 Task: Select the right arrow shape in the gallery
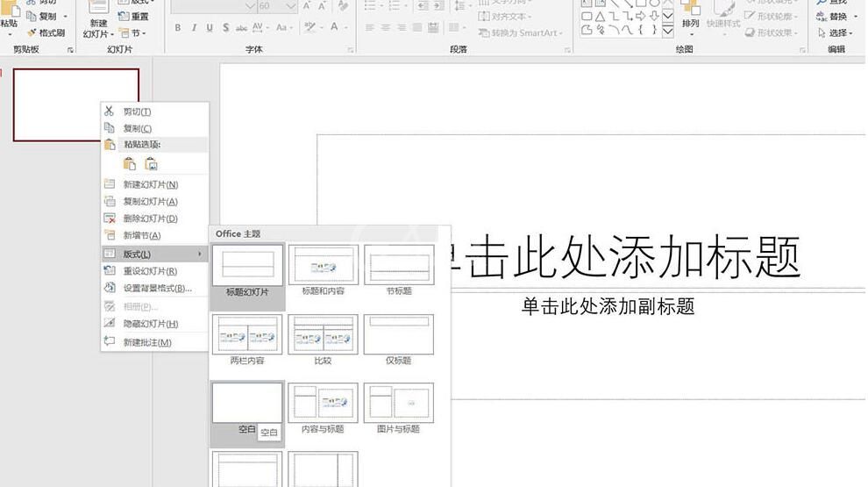click(641, 16)
